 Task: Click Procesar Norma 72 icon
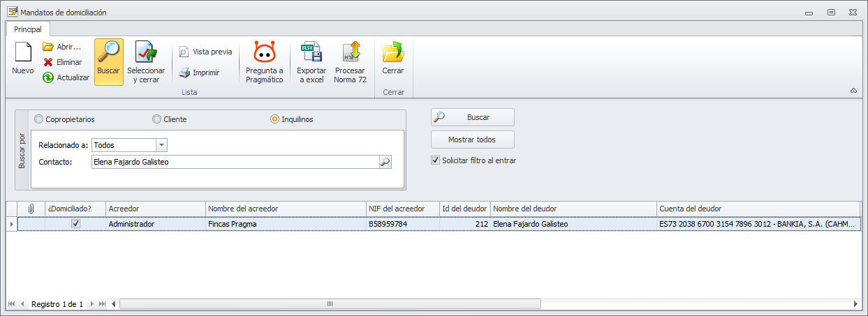point(351,52)
